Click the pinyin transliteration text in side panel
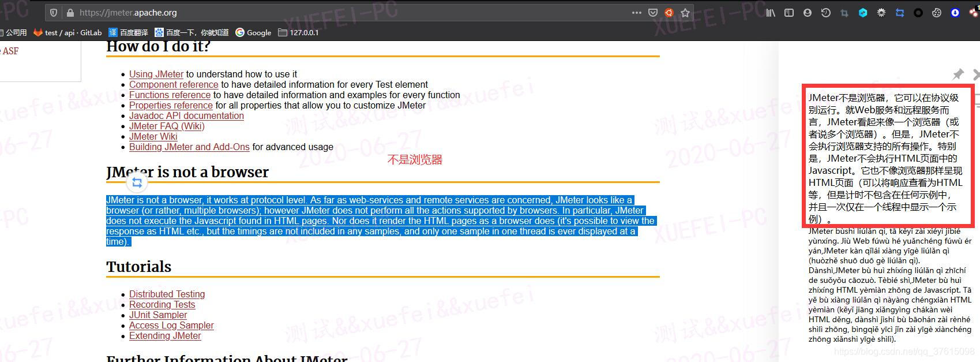Viewport: 980px width, 362px height. tap(889, 285)
